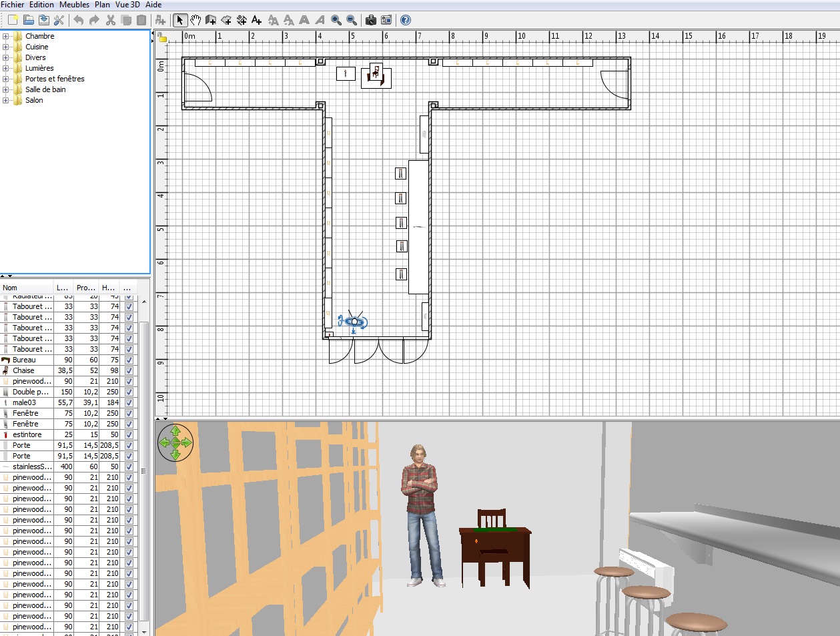Undo the last action

pos(79,20)
